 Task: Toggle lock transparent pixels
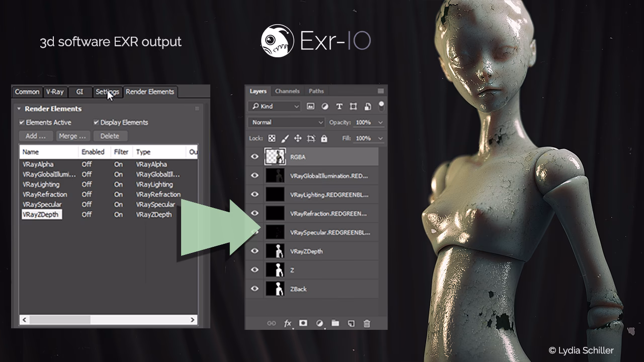[x=271, y=138]
